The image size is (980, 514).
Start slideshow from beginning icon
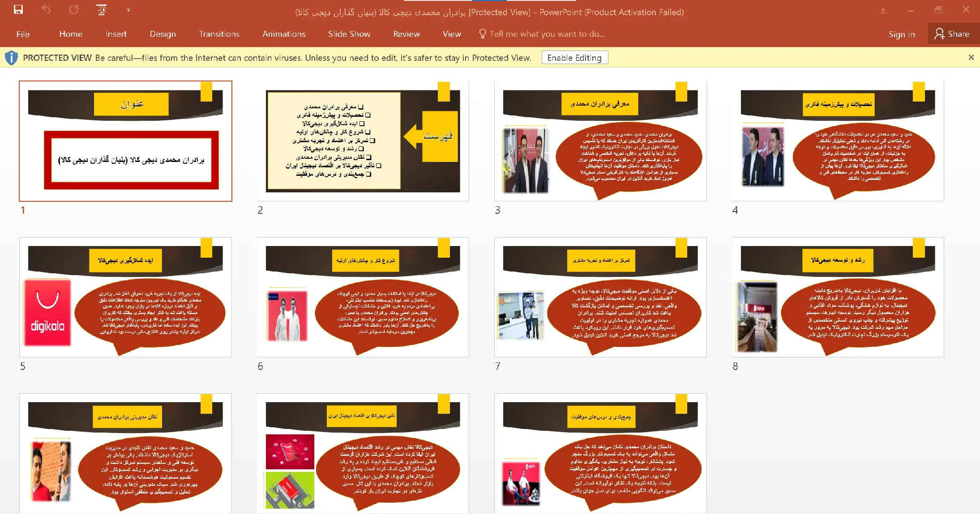[102, 9]
